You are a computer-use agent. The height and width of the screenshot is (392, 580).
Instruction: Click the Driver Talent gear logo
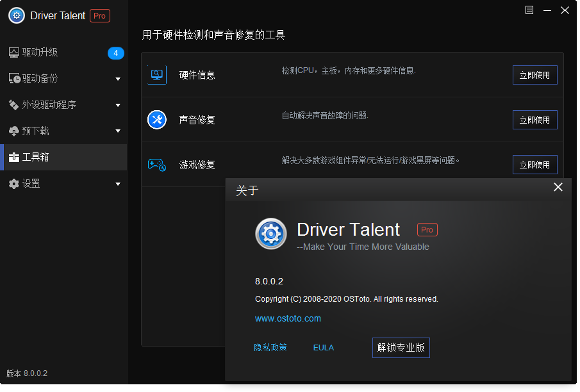tap(15, 15)
